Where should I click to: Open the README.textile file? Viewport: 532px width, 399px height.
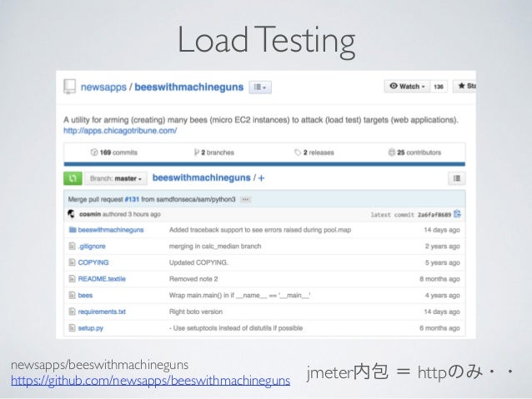click(x=102, y=279)
